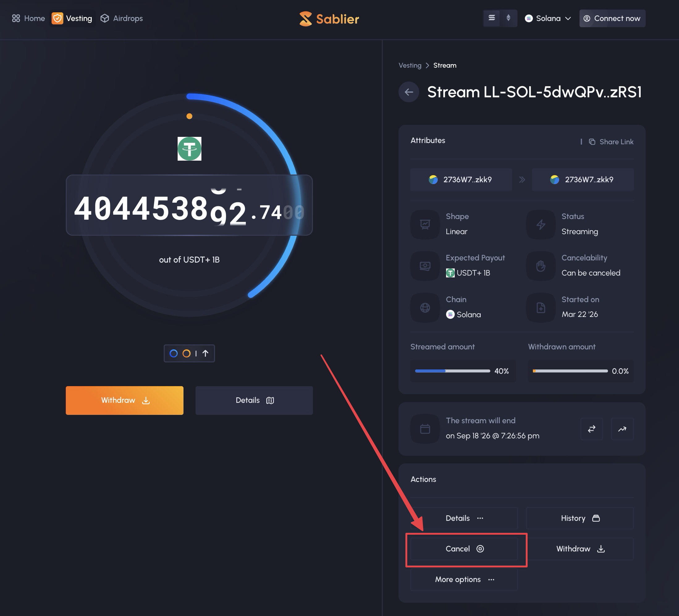Click the orange dot on the circle

(x=189, y=116)
